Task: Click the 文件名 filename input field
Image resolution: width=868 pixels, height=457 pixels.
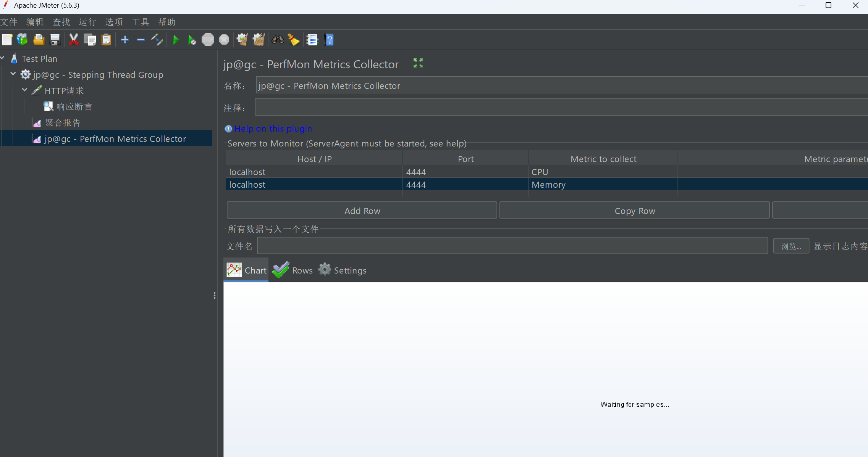Action: click(x=512, y=246)
